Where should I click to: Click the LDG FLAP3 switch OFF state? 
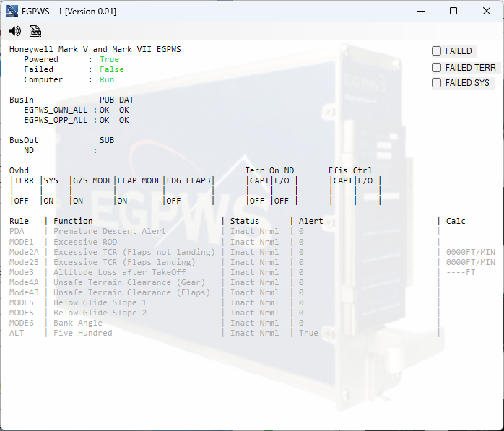click(173, 201)
